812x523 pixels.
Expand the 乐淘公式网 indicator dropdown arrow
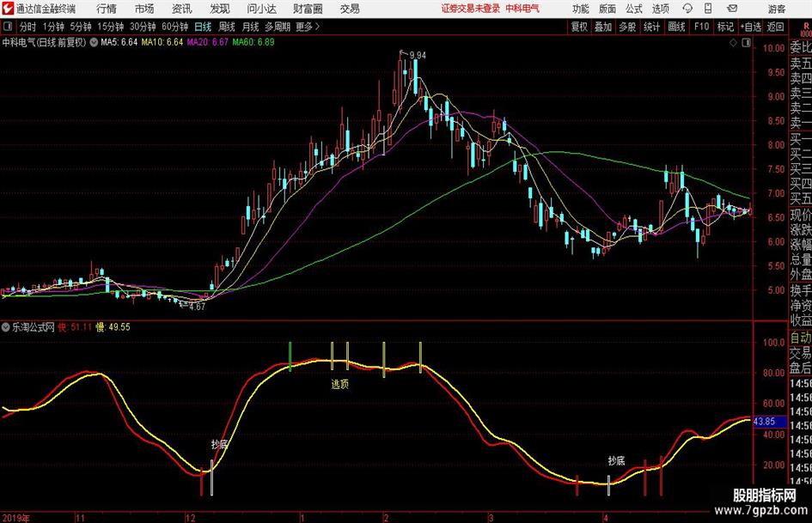point(6,327)
